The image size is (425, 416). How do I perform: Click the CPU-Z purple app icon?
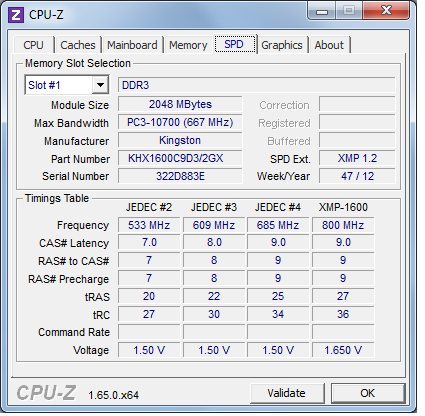click(x=16, y=15)
